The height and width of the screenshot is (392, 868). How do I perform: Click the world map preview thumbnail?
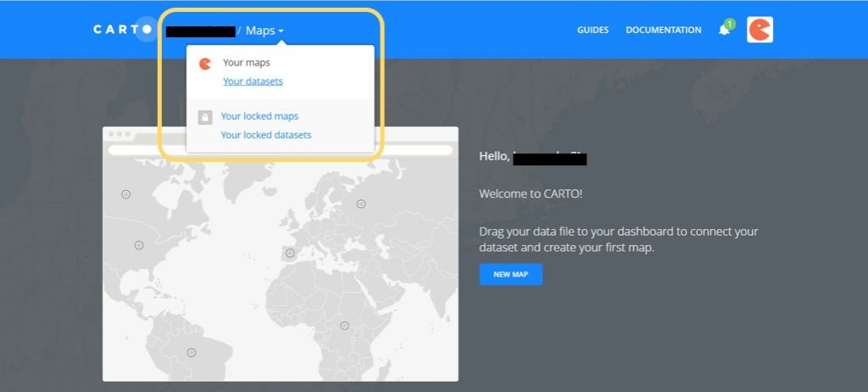coord(280,254)
